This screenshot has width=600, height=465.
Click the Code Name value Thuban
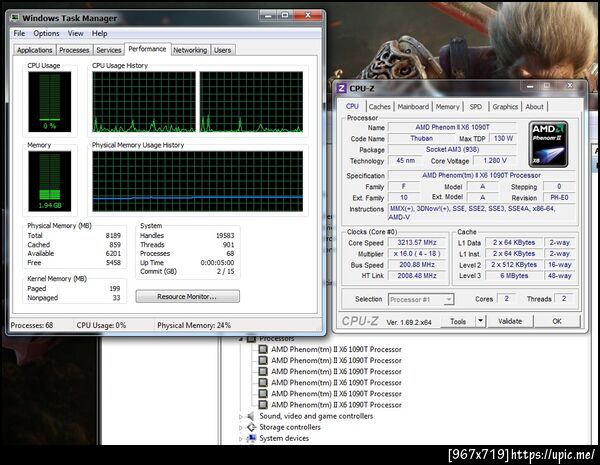[x=421, y=138]
